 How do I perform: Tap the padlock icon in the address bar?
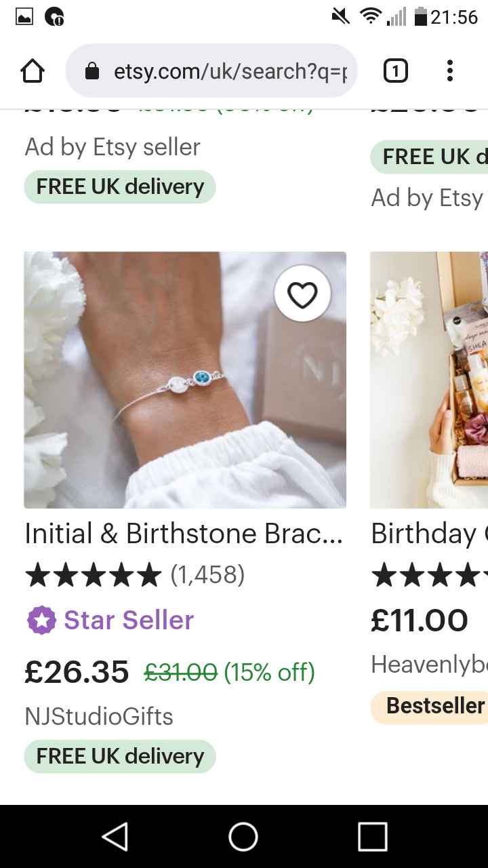tap(92, 71)
